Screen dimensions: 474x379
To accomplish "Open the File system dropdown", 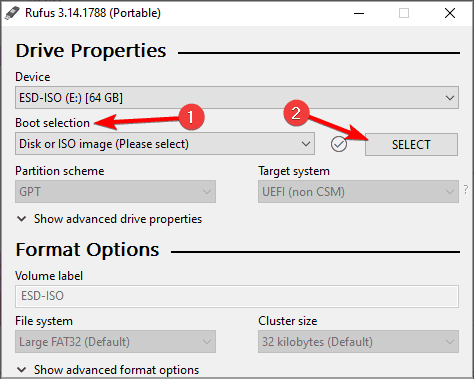I will [x=115, y=342].
